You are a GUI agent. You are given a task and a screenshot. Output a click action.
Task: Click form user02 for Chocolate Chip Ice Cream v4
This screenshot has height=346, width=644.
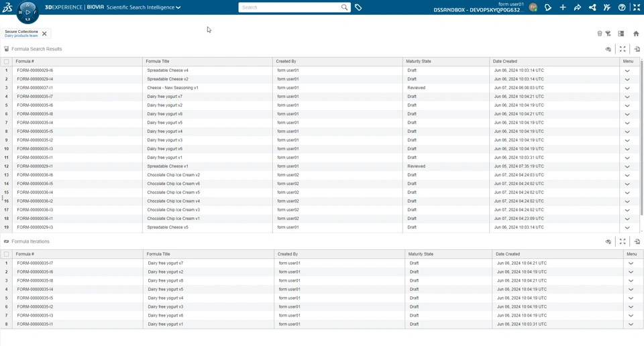[288, 201]
